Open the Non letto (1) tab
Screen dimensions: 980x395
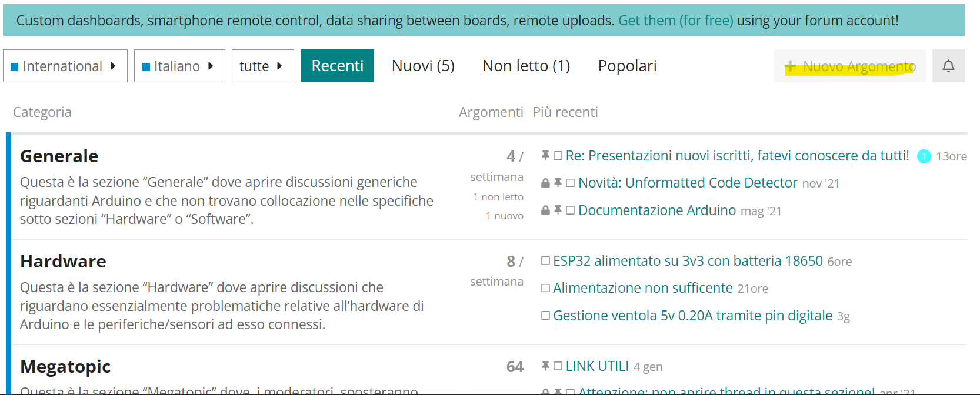coord(526,66)
